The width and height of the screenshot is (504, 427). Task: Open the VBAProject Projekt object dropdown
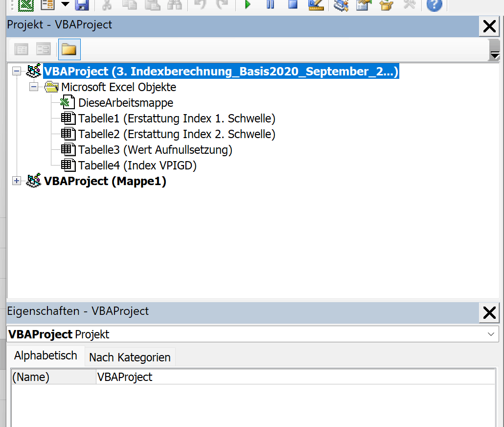tap(491, 334)
